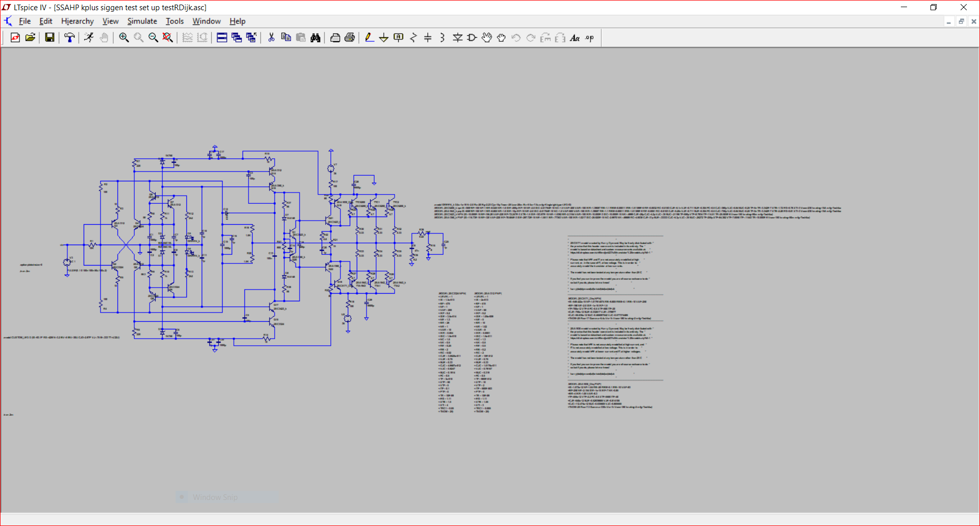Open print setup icon

coord(335,38)
